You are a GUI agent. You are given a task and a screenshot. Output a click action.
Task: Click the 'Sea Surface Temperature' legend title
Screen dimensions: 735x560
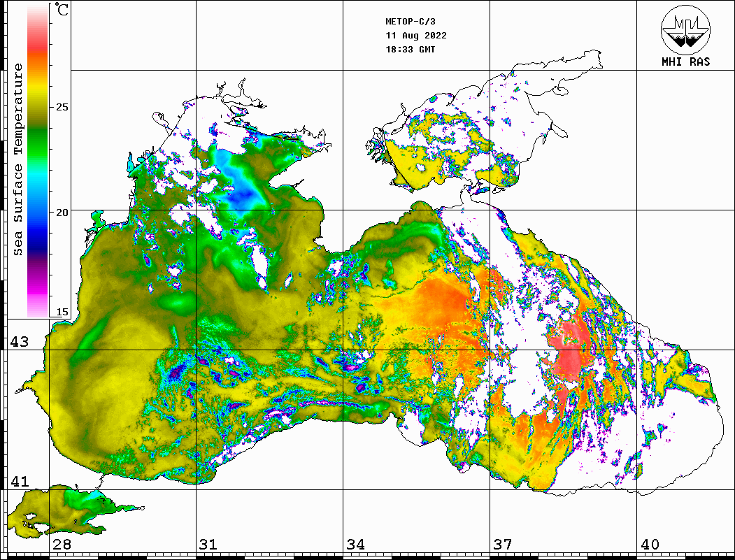17,159
